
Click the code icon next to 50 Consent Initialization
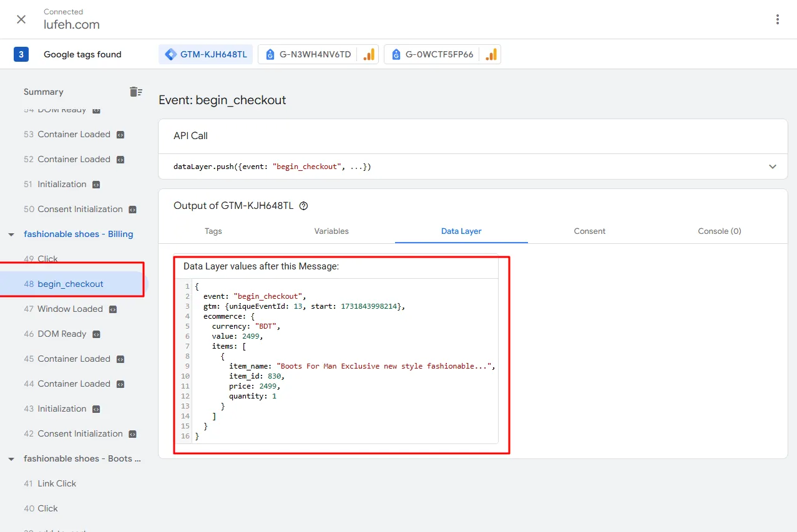coord(132,210)
